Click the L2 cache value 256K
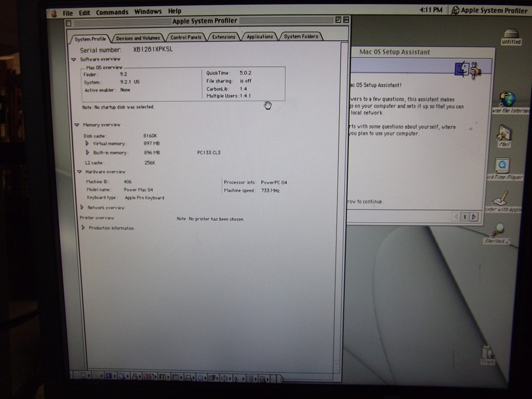532x399 pixels. coord(150,163)
